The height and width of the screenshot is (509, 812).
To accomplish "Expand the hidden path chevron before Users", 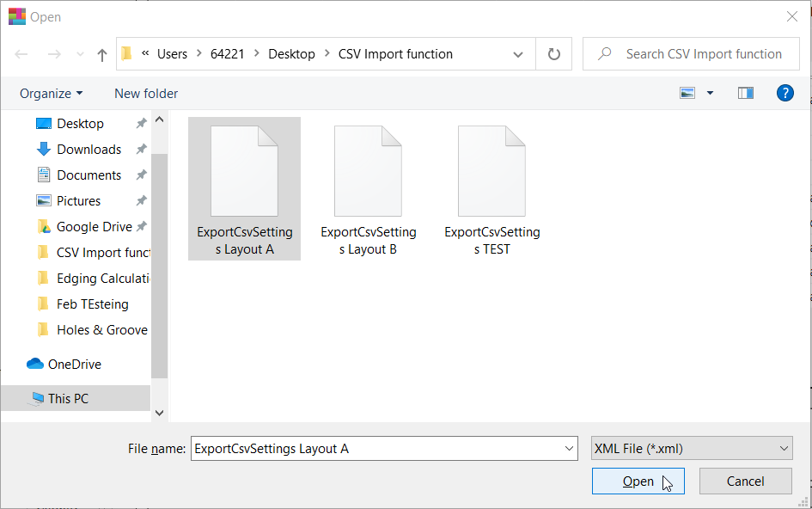I will pos(145,52).
